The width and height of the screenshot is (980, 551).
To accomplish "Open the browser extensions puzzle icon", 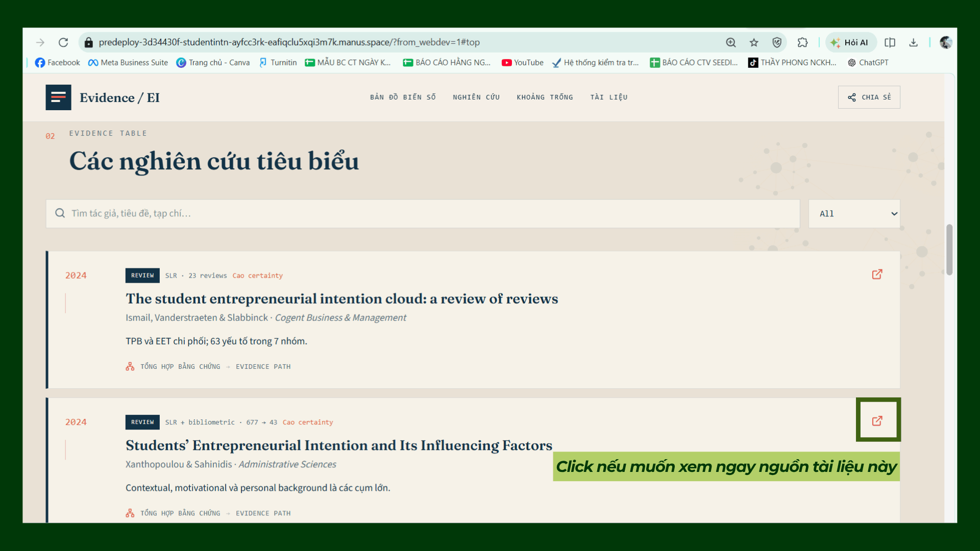I will (x=802, y=42).
